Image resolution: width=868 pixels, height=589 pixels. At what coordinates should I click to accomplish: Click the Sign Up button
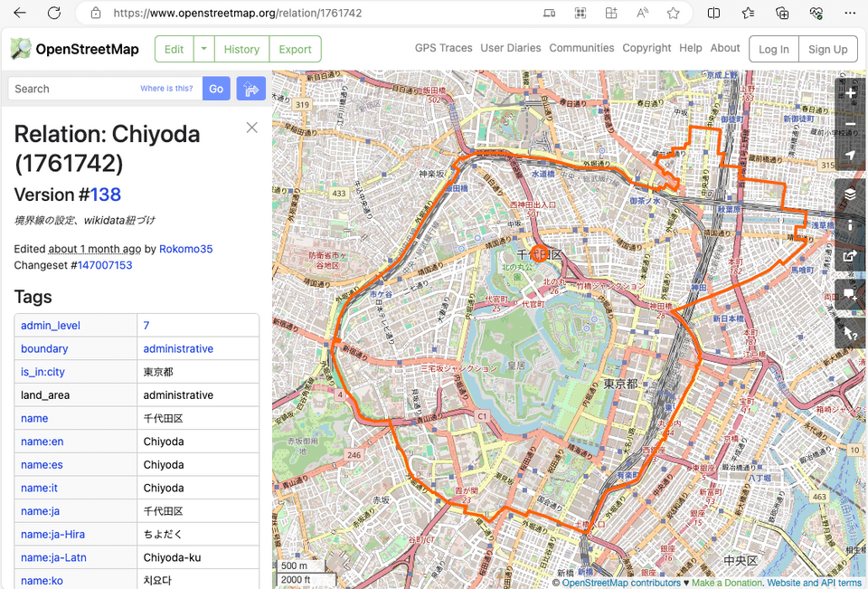click(827, 49)
